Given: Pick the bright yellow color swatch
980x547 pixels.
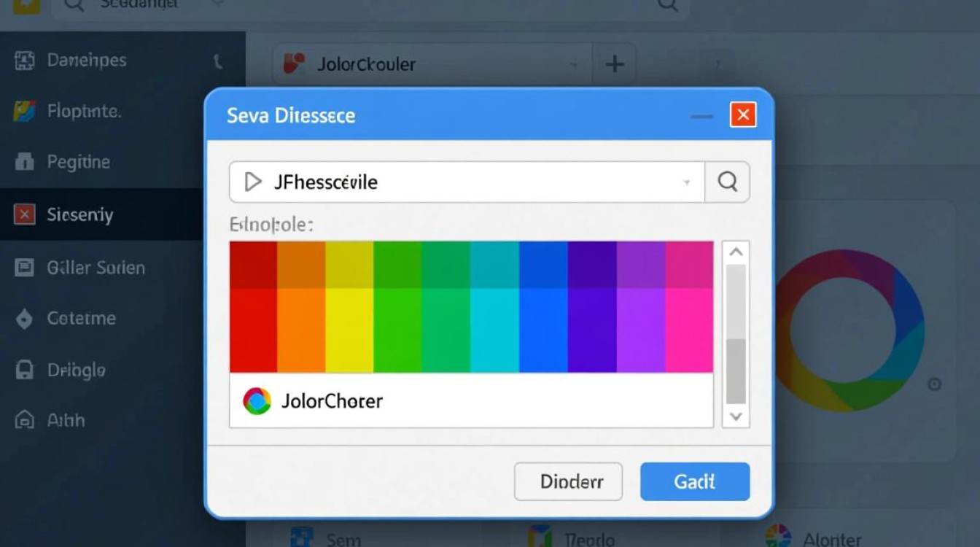Looking at the screenshot, I should coord(349,330).
